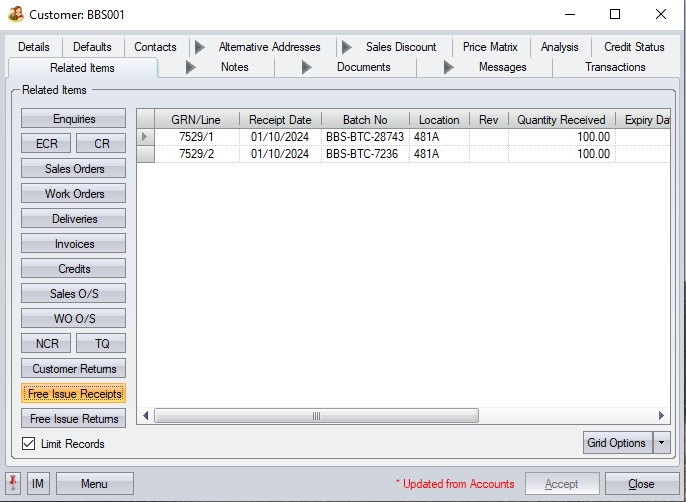Image resolution: width=686 pixels, height=502 pixels.
Task: Select batch BBS-BTC-7236 cell
Action: (364, 154)
